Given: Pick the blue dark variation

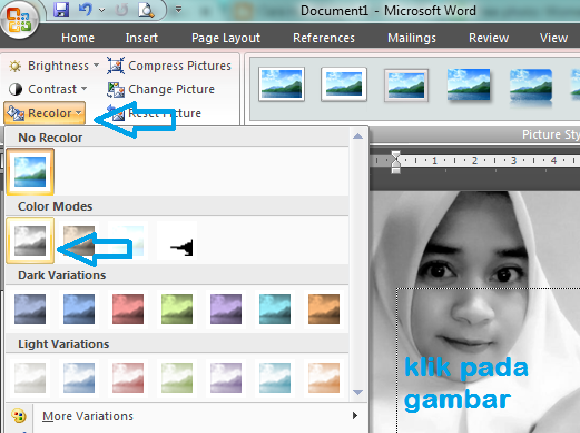Looking at the screenshot, I should 79,309.
